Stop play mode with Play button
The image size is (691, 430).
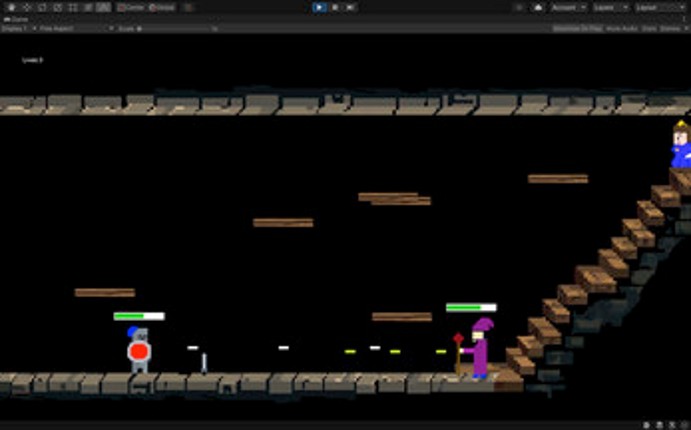click(x=319, y=7)
